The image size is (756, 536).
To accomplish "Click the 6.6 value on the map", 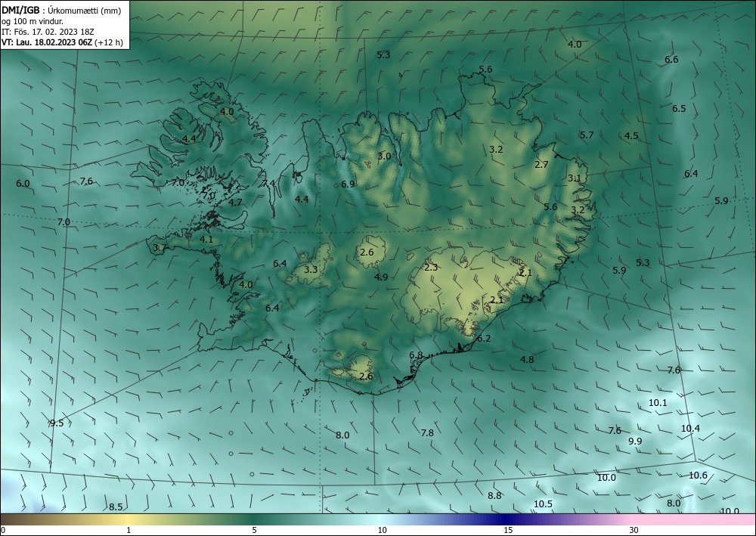I will pos(671,60).
